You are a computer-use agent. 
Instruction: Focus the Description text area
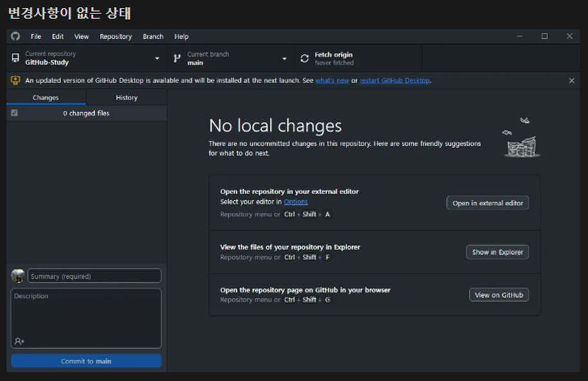(86, 318)
